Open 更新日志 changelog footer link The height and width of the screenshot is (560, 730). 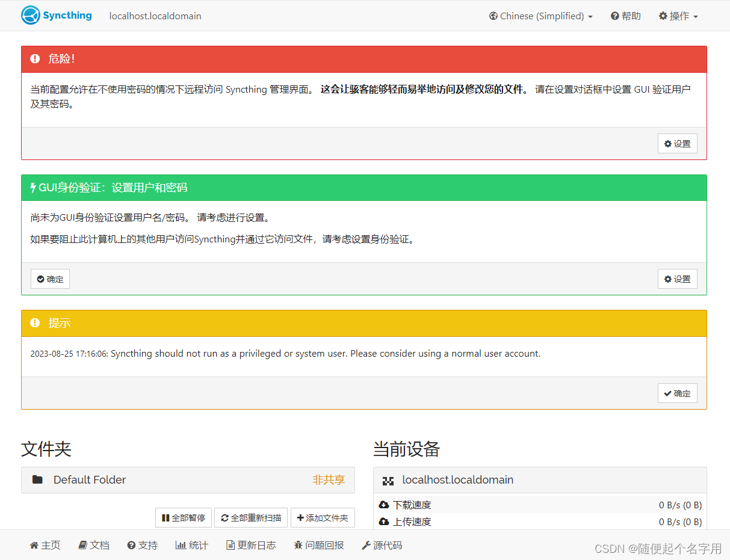coord(251,546)
